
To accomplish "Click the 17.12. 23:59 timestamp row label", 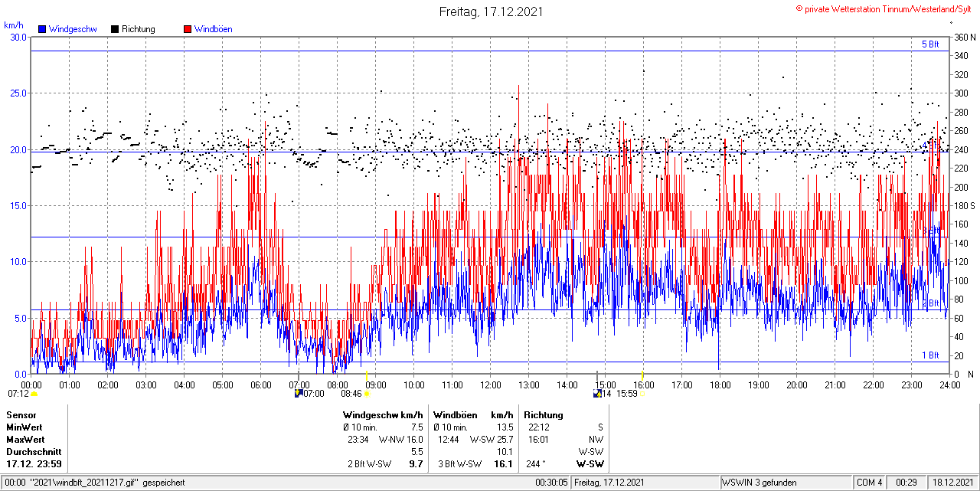I will click(x=34, y=463).
